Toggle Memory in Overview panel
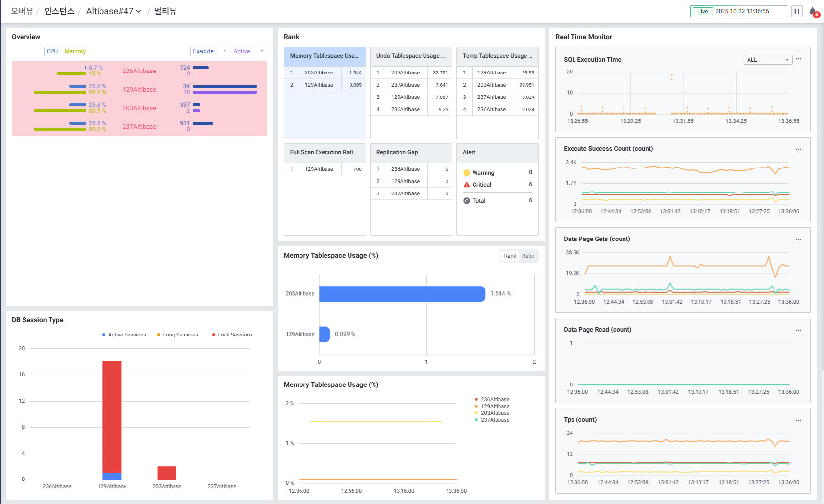This screenshot has height=504, width=824. (x=75, y=51)
